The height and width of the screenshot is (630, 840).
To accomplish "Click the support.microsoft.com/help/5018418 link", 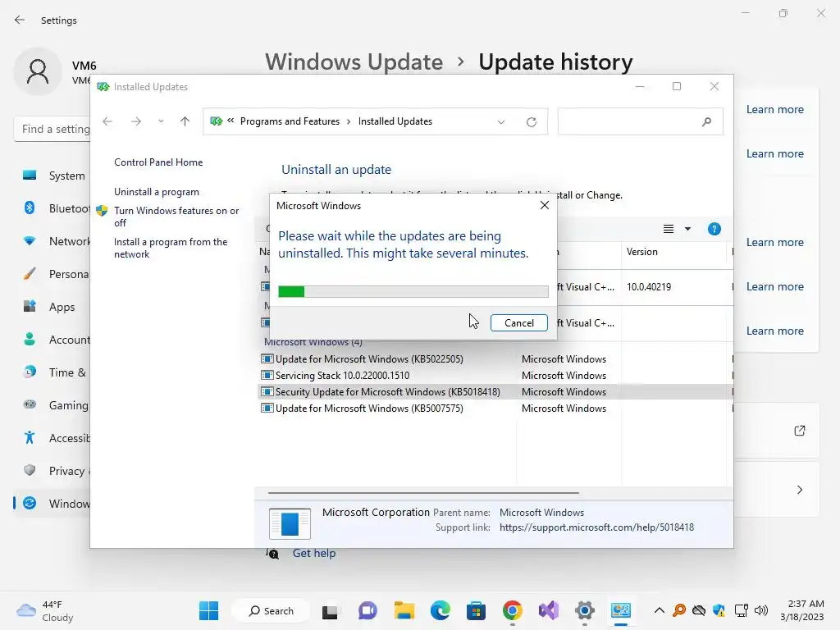I will [x=596, y=527].
